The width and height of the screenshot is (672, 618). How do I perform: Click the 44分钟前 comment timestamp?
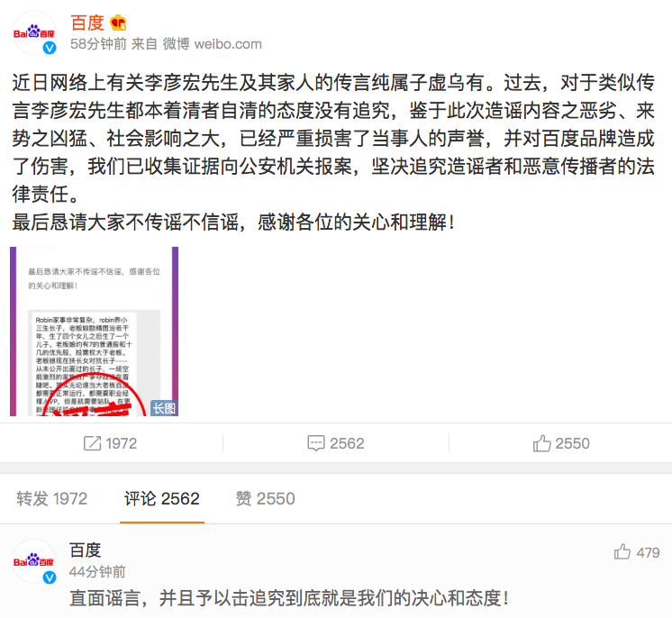(97, 572)
